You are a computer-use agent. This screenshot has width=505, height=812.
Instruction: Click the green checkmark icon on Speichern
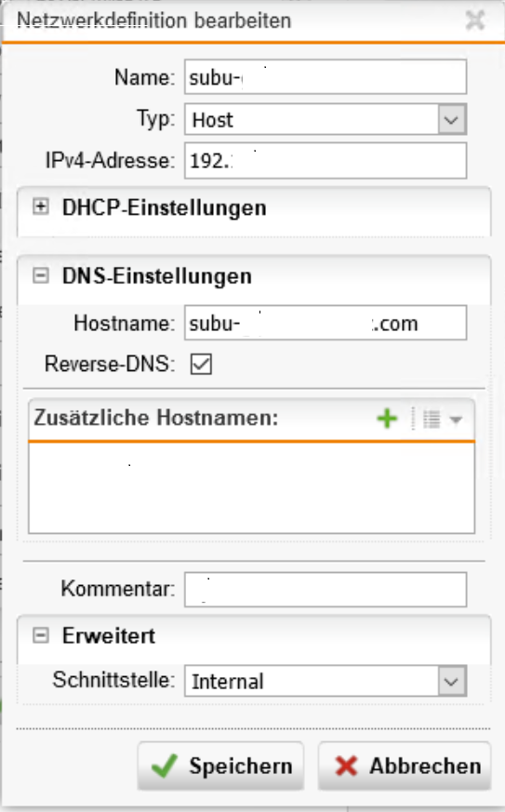point(165,765)
